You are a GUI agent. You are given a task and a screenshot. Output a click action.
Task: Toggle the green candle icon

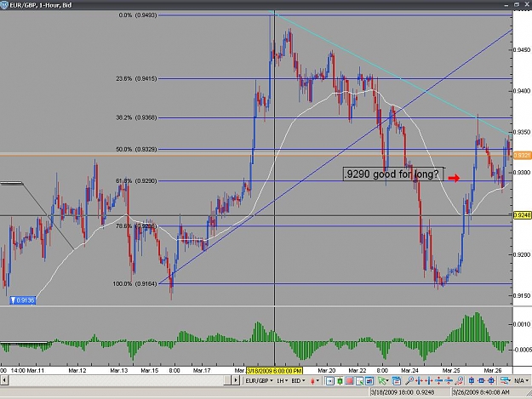(x=340, y=381)
